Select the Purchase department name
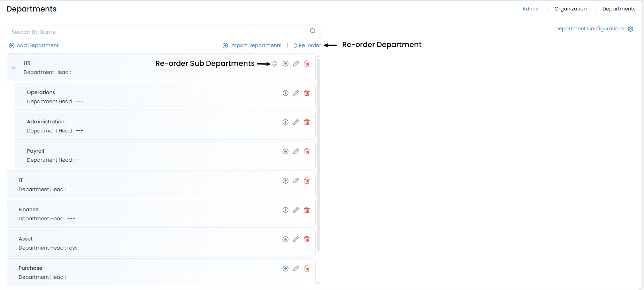 click(x=30, y=268)
